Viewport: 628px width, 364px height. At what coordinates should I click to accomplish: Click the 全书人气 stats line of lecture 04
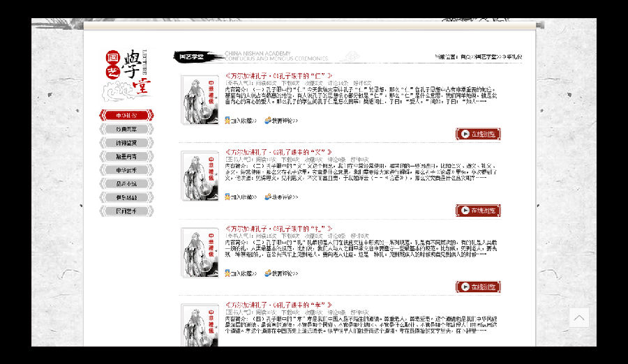297,312
